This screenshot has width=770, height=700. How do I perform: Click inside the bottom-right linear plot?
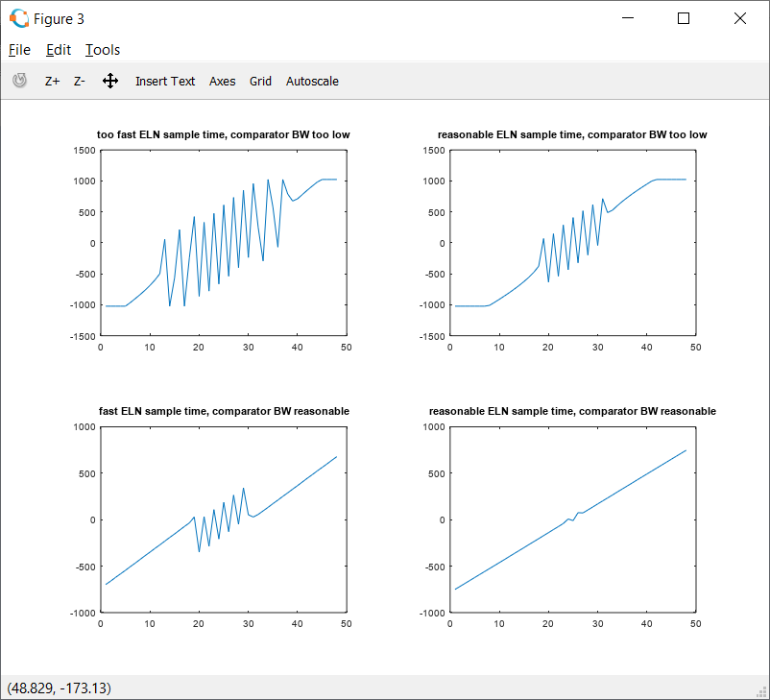572,519
